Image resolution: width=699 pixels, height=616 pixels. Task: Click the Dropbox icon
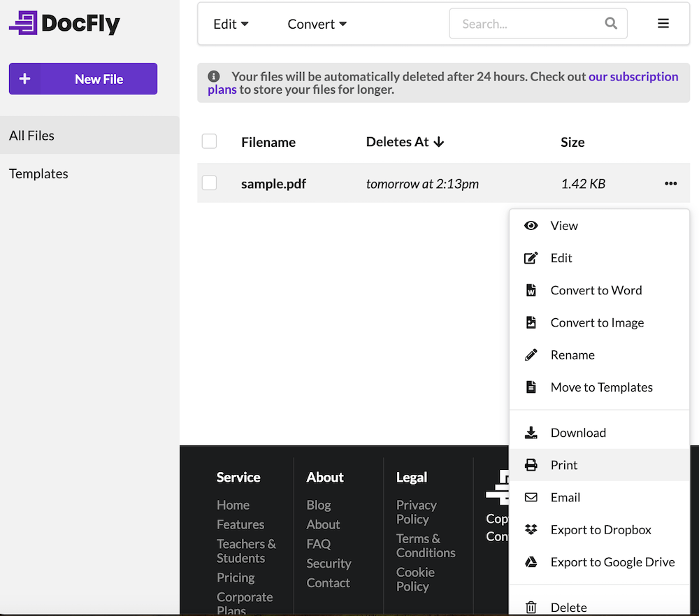[531, 529]
